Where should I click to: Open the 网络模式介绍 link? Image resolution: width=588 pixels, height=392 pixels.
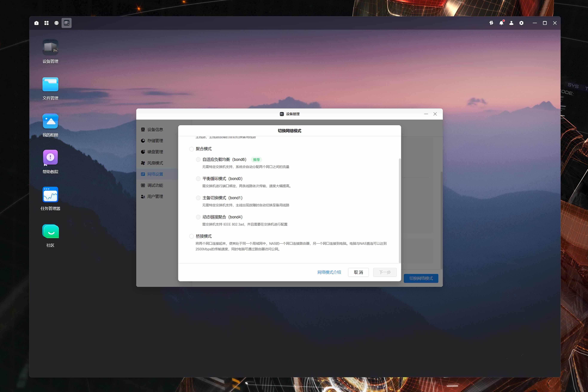(329, 272)
